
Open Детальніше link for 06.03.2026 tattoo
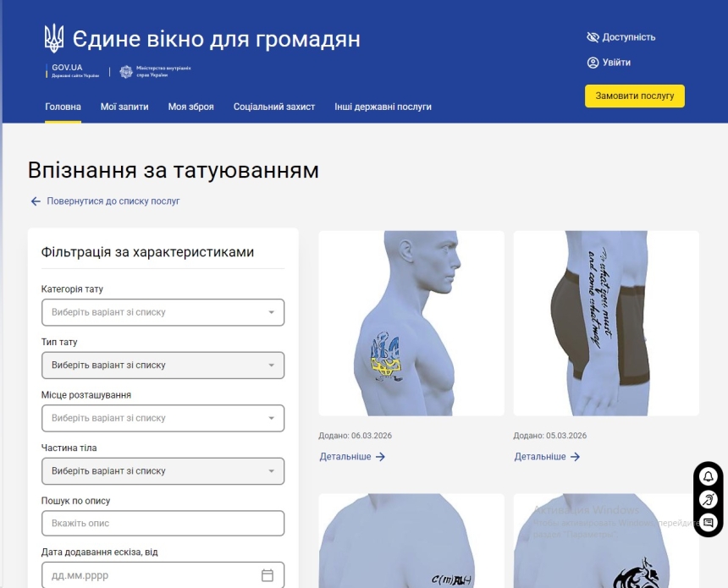pyautogui.click(x=352, y=457)
